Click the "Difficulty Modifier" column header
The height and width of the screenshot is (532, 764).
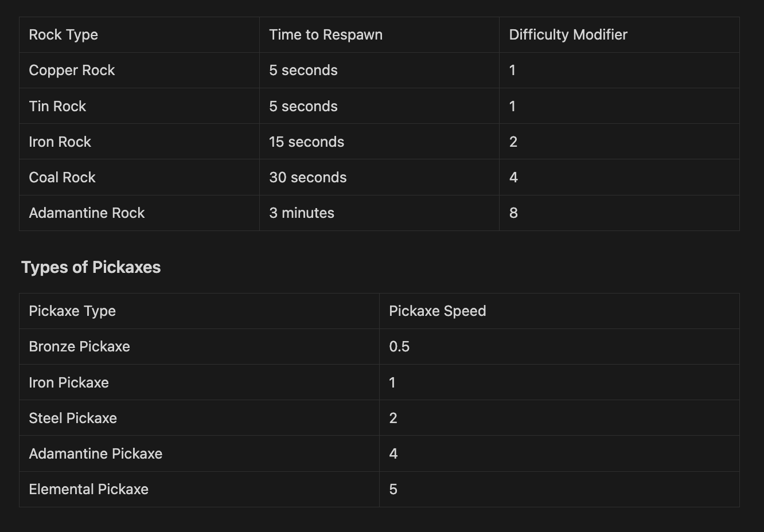[568, 35]
